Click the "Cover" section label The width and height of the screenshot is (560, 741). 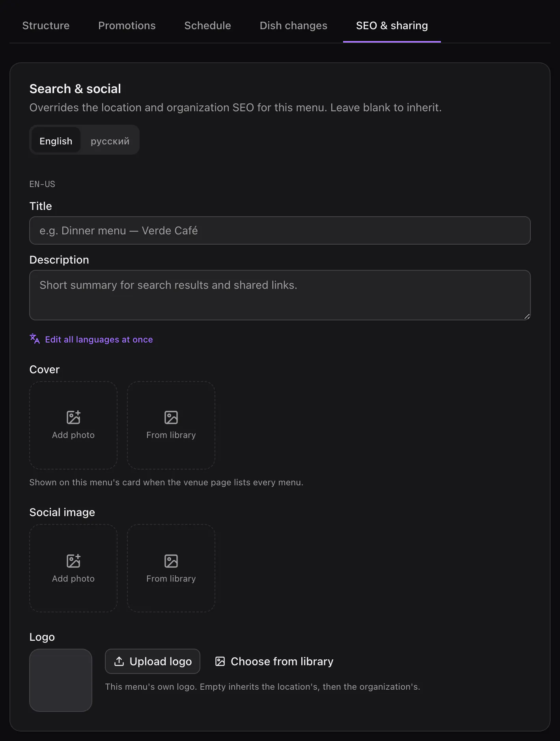45,369
